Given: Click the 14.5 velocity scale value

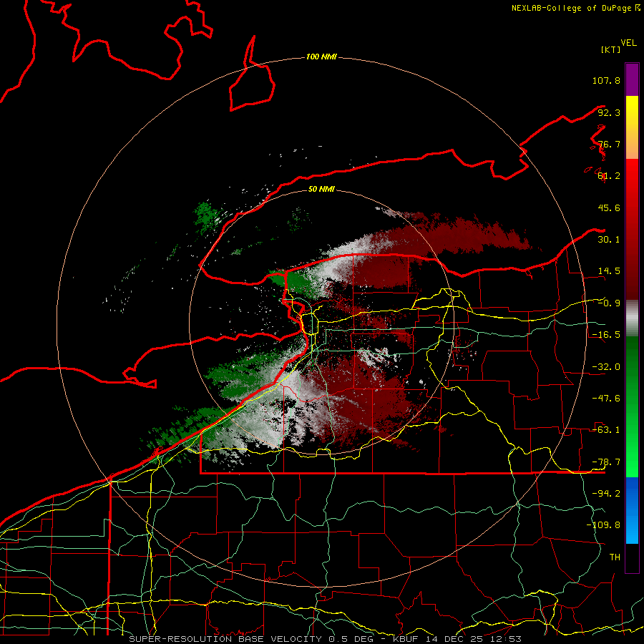Looking at the screenshot, I should coord(609,271).
